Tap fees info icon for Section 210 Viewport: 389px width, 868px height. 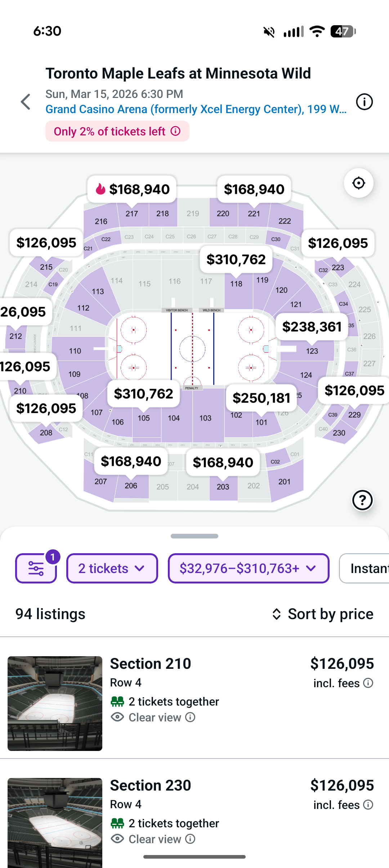coord(368,683)
